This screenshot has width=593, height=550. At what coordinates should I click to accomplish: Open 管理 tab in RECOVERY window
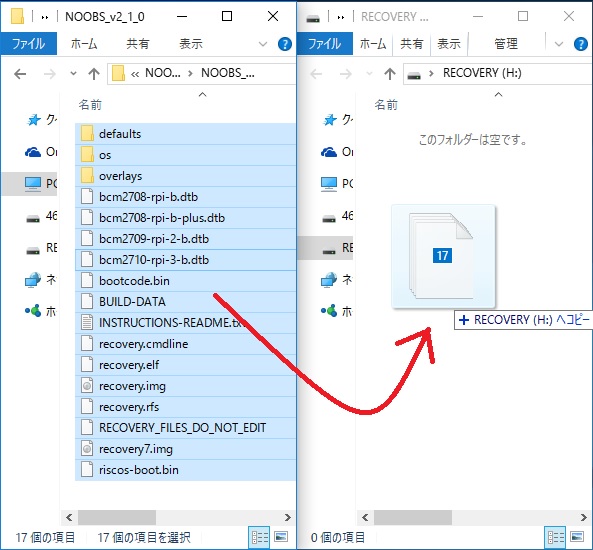click(506, 44)
